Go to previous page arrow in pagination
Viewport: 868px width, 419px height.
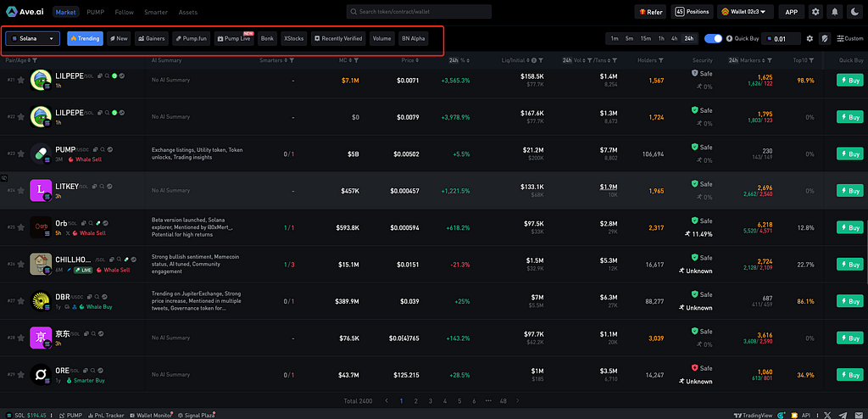387,400
